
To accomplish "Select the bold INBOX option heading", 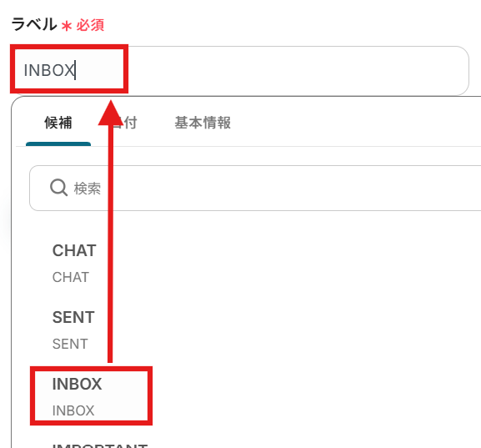I will 77,384.
